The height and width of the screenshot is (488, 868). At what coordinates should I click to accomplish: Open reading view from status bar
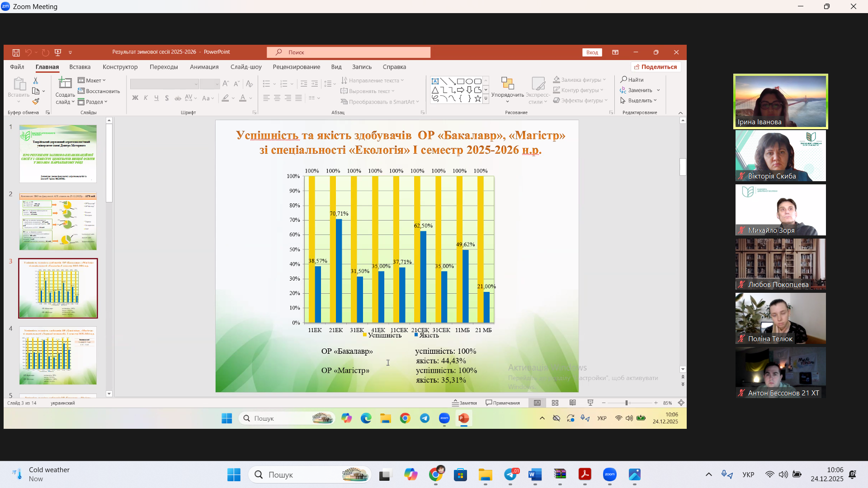tap(573, 403)
